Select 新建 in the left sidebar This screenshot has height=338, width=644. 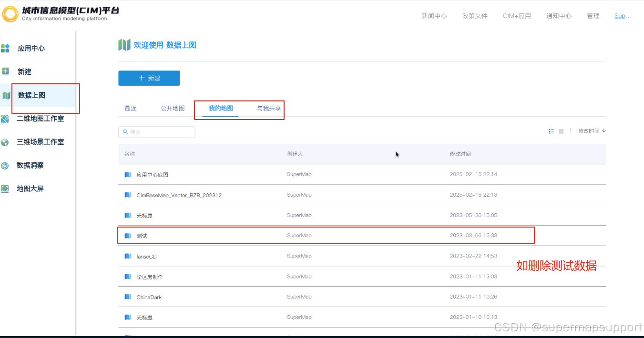tap(24, 71)
